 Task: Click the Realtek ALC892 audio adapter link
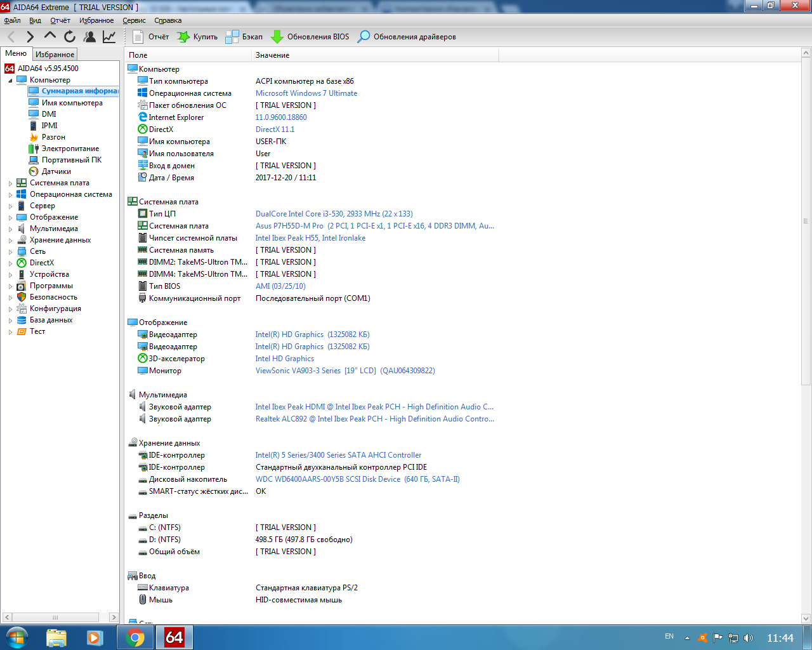[374, 419]
